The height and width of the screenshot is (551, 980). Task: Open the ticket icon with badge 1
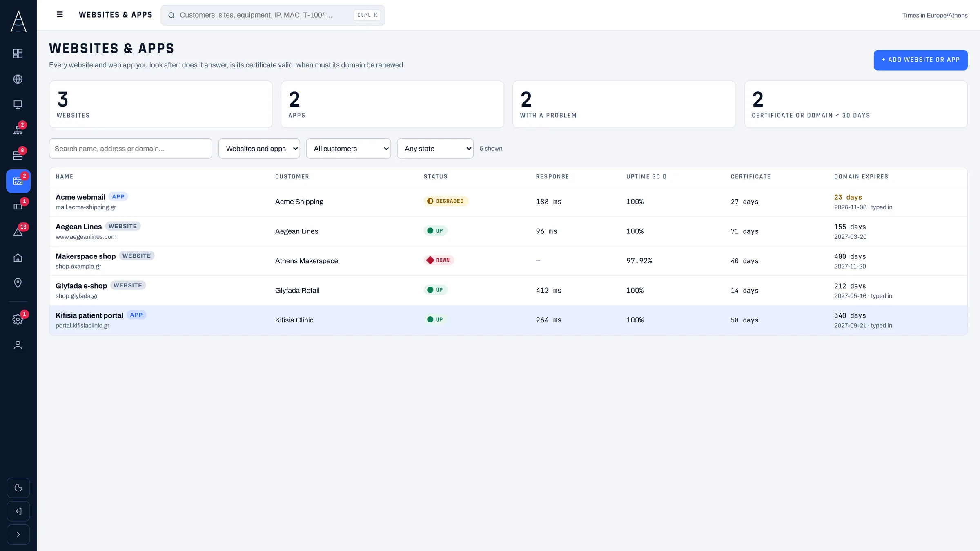18,207
